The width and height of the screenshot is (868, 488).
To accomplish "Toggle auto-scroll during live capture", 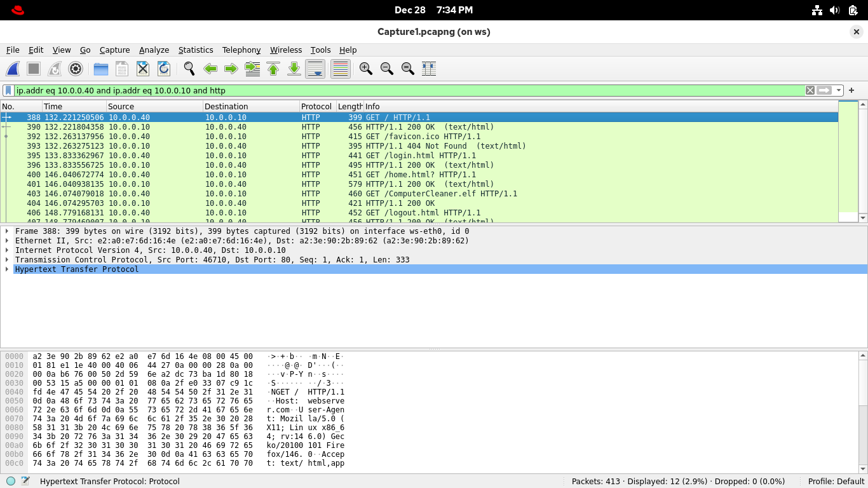I will coord(315,69).
